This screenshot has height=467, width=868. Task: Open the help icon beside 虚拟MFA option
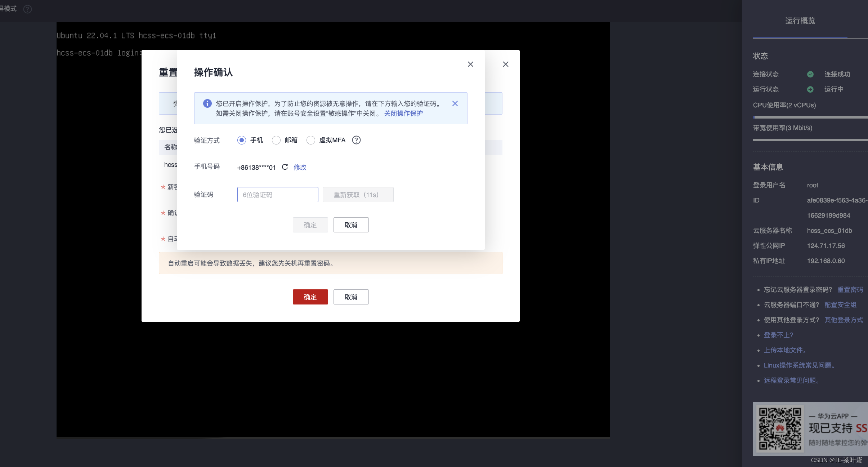(x=356, y=140)
